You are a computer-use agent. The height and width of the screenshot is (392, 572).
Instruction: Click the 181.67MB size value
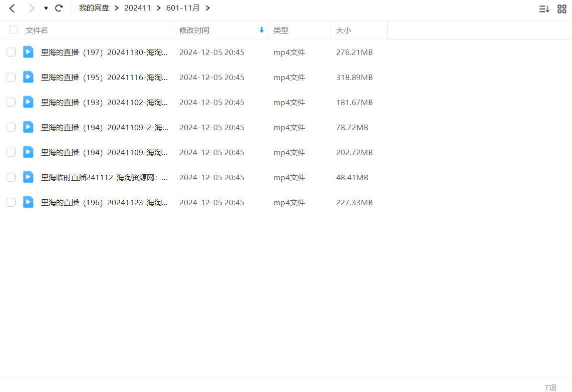(x=354, y=103)
